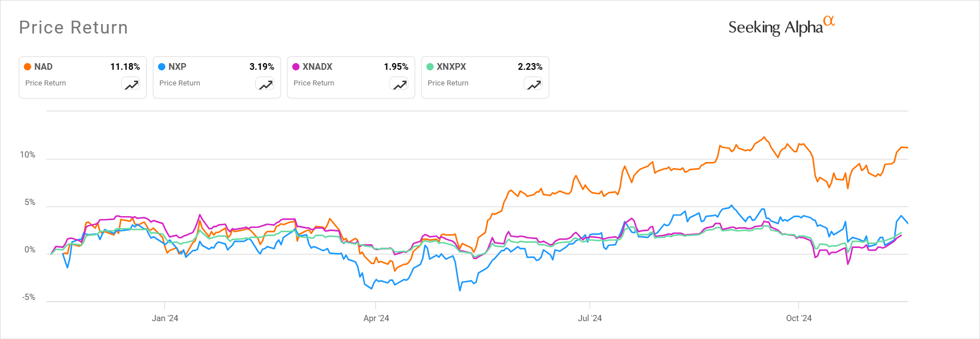Click the Price Return heading
This screenshot has width=980, height=339.
[x=73, y=27]
